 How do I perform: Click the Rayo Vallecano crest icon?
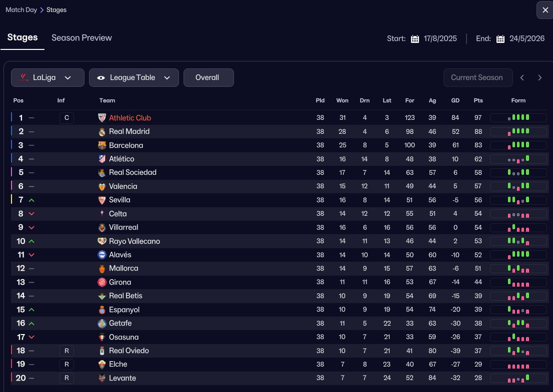[102, 241]
